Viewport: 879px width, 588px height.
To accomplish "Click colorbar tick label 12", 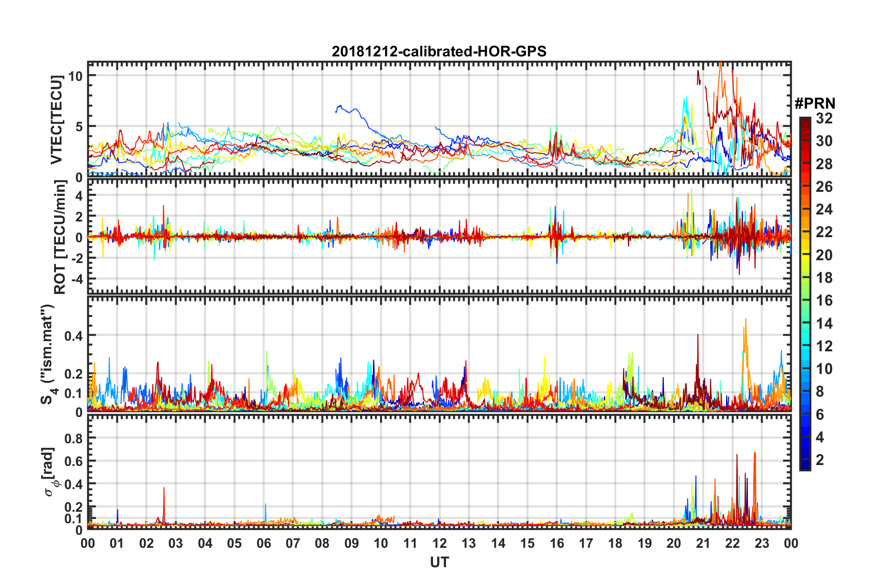I will pyautogui.click(x=824, y=346).
